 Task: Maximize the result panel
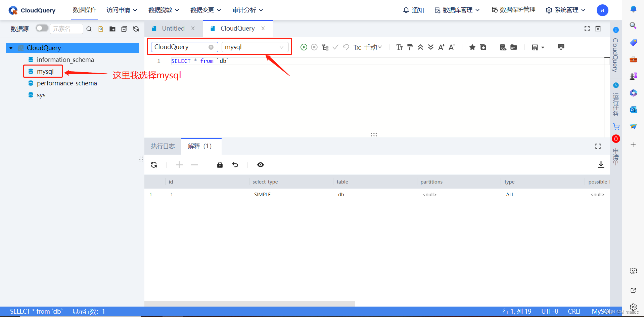[x=598, y=146]
